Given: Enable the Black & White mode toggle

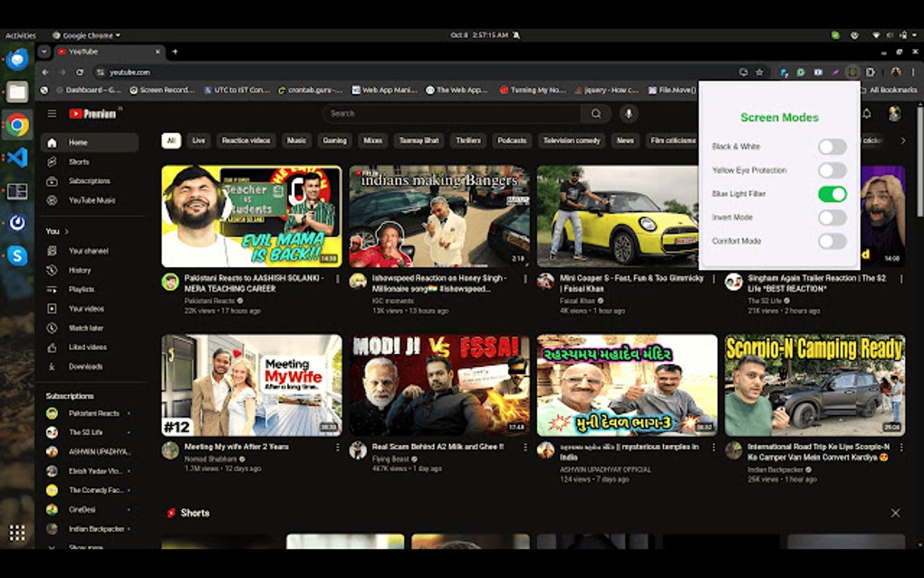Looking at the screenshot, I should coord(833,147).
